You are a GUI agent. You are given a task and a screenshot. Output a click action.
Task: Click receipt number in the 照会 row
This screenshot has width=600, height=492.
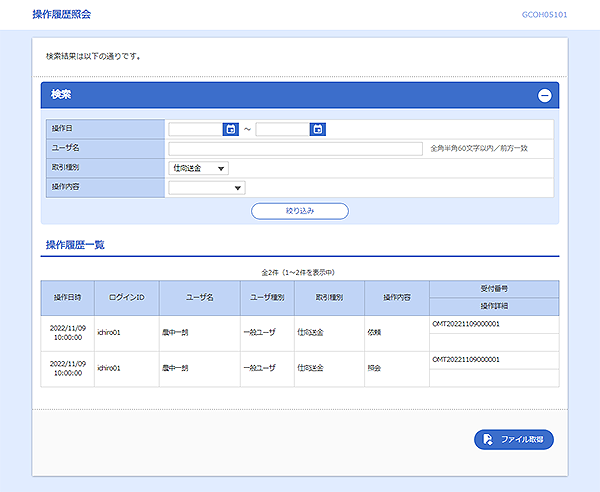pos(466,360)
